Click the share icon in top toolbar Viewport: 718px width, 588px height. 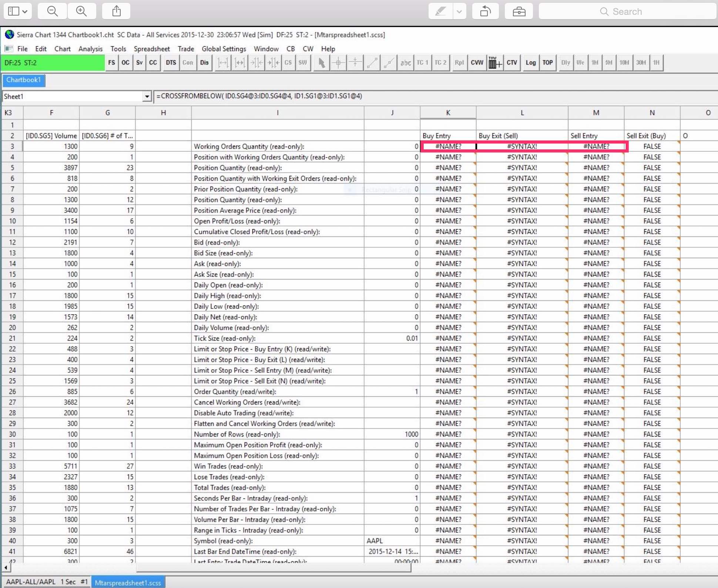(x=117, y=11)
